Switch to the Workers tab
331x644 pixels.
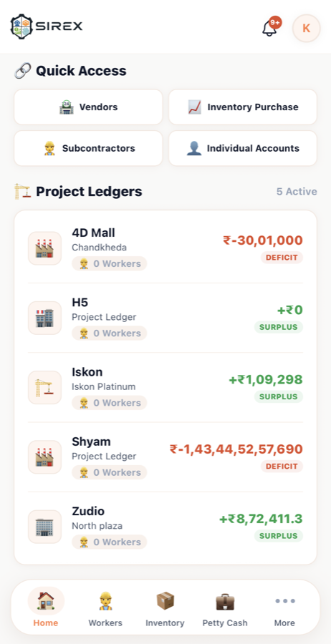(x=105, y=609)
